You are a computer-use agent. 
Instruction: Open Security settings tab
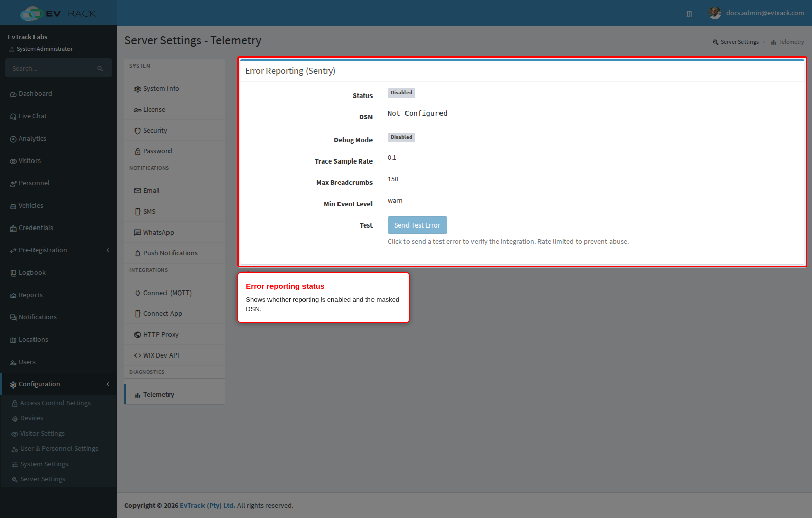pos(175,131)
